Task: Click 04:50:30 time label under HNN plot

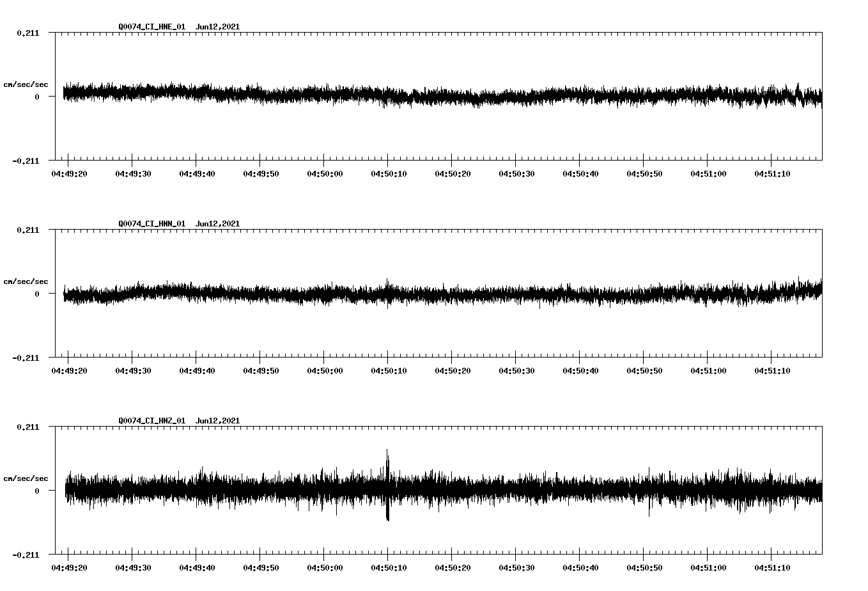Action: pos(516,371)
